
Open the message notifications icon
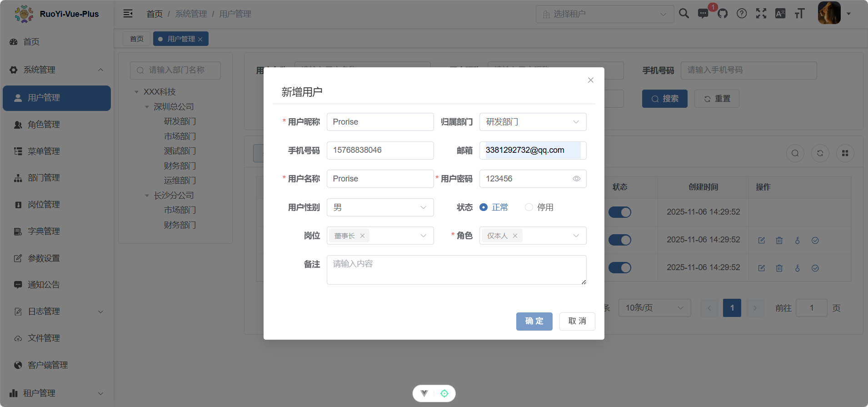coord(703,14)
